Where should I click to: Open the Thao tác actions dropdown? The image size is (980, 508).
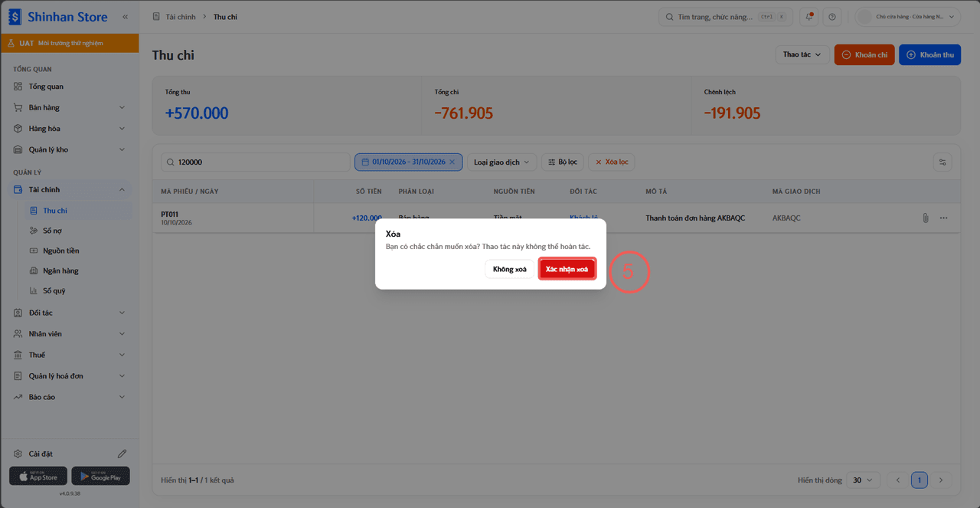click(x=802, y=54)
